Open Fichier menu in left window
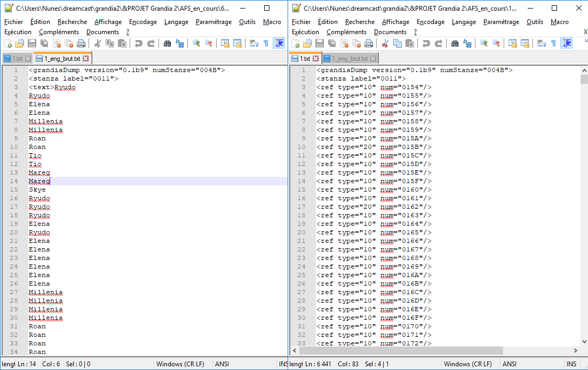This screenshot has height=370, width=588. (x=13, y=22)
